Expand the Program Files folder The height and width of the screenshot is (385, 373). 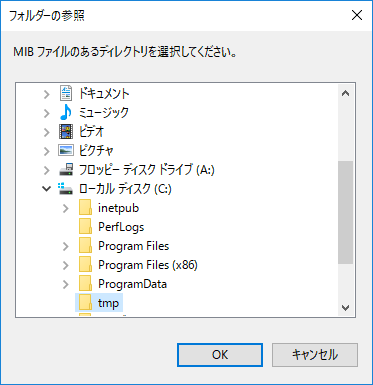(66, 246)
